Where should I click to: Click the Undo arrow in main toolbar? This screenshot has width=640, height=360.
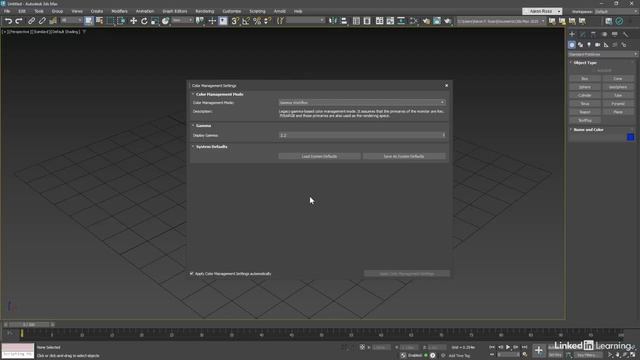[8, 21]
